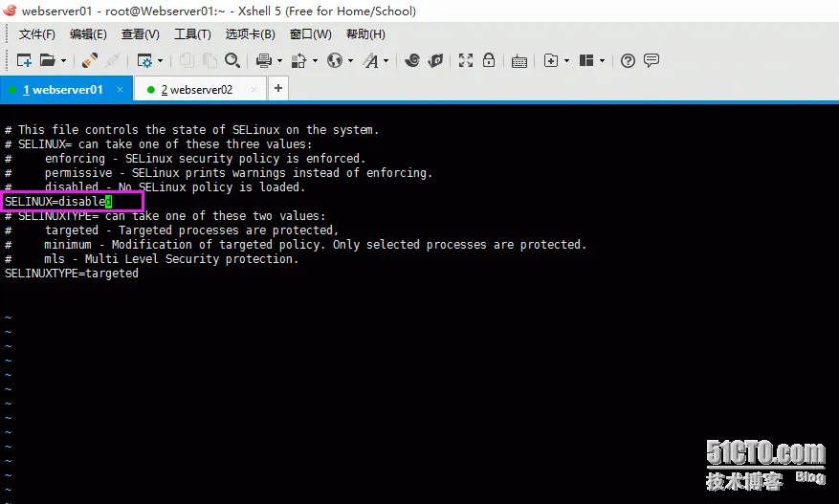The image size is (839, 504).
Task: Add a new tab with plus button
Action: point(278,88)
